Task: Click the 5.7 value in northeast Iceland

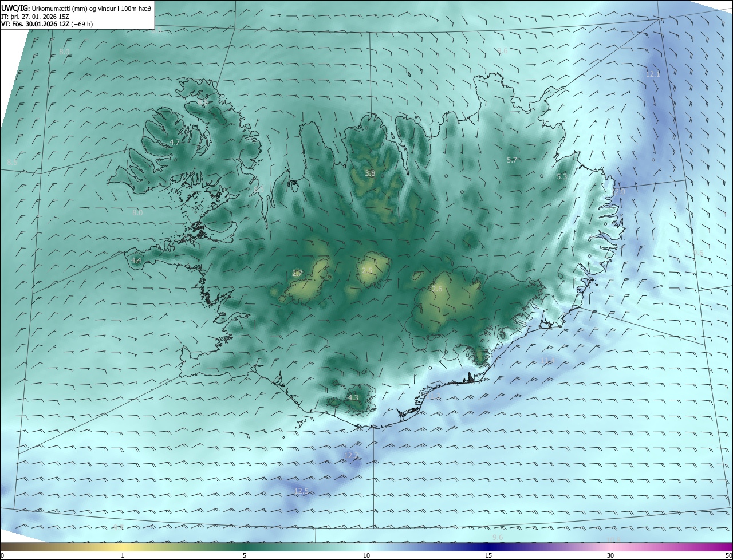Action: pos(512,160)
